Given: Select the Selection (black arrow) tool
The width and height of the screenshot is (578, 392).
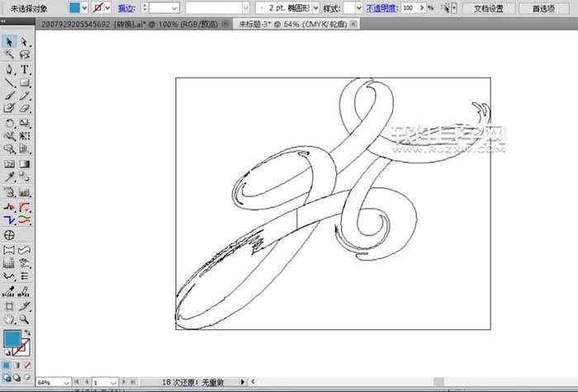Looking at the screenshot, I should (9, 42).
